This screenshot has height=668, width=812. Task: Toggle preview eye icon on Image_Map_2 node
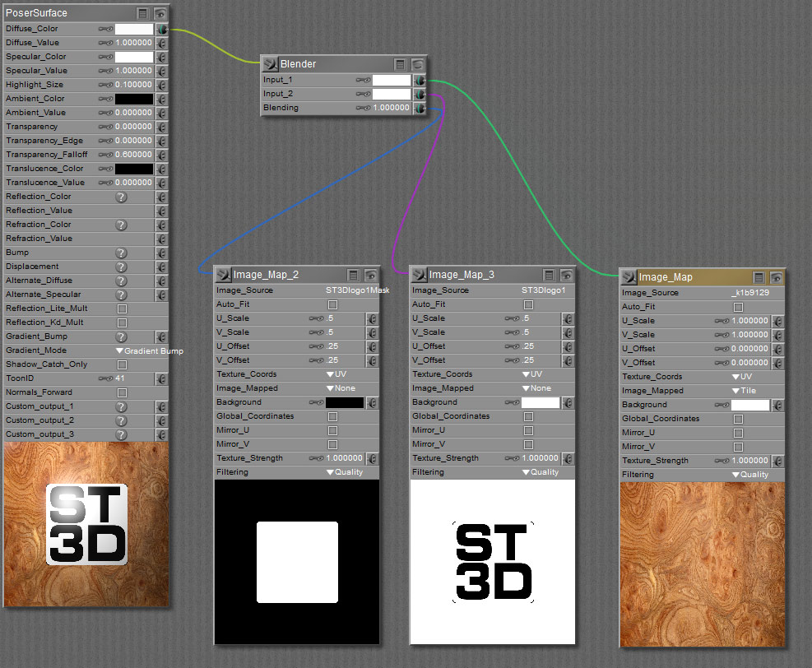pos(371,276)
